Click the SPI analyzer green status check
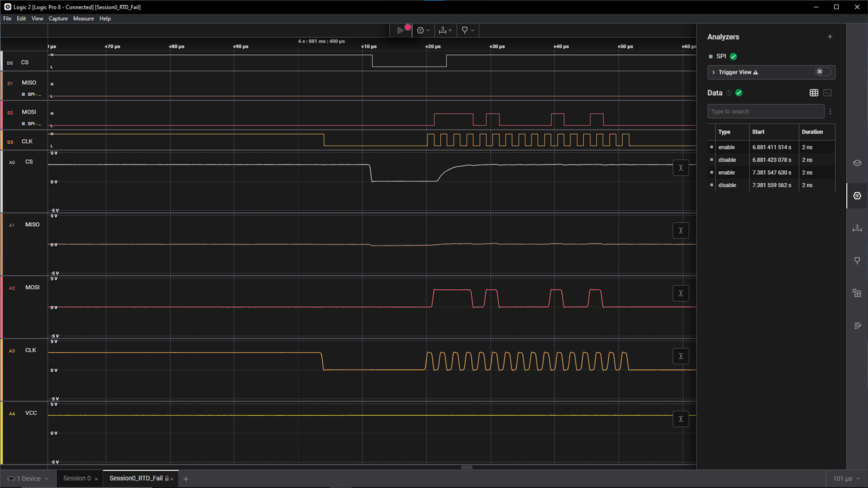Viewport: 868px width, 488px height. pyautogui.click(x=733, y=56)
